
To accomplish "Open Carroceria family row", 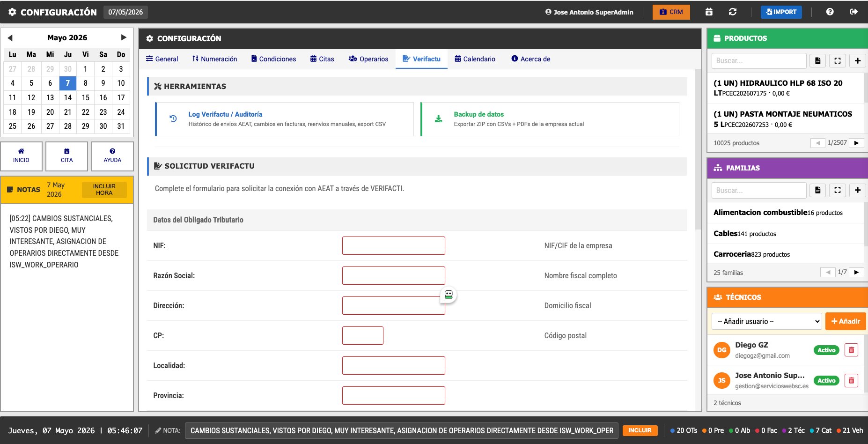I will coord(785,254).
